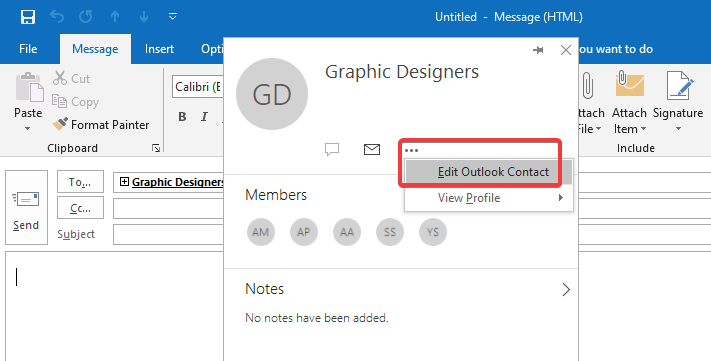Send email to group via envelope icon

pos(372,149)
